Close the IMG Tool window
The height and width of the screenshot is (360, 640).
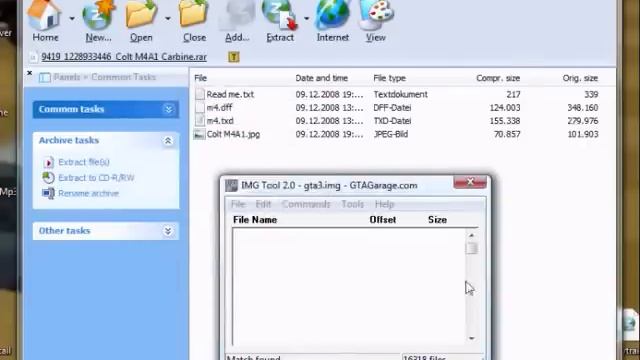pos(470,182)
